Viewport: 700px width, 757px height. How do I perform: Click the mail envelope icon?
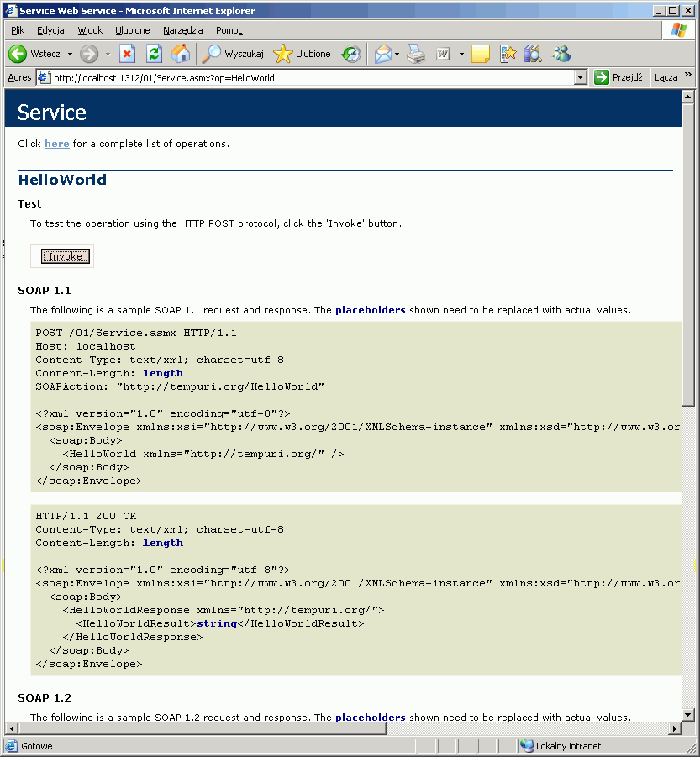(x=383, y=54)
